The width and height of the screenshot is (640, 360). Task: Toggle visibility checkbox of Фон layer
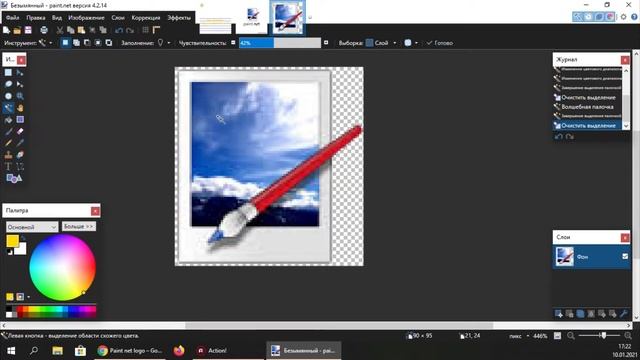tap(625, 256)
